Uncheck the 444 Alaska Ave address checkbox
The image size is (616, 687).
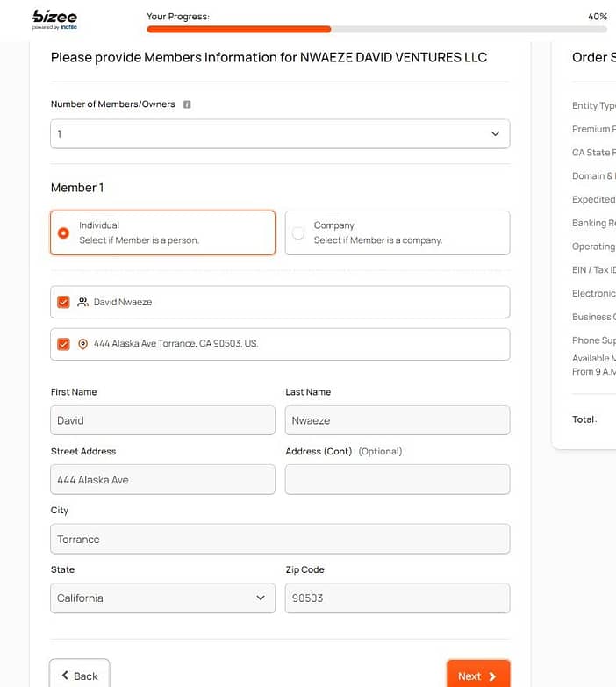63,344
